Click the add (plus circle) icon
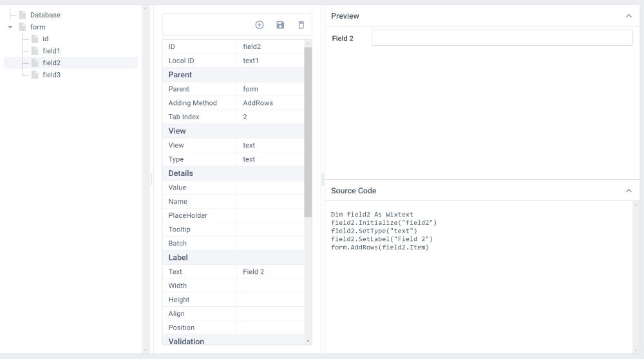 pyautogui.click(x=260, y=25)
